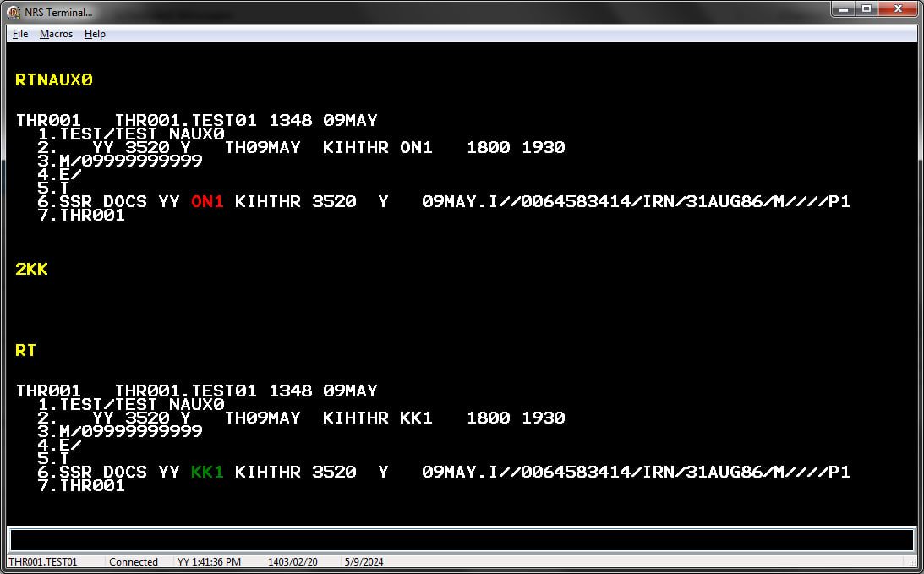Click the yellow RTNAUX0 command text
The width and height of the screenshot is (924, 574).
pos(54,80)
